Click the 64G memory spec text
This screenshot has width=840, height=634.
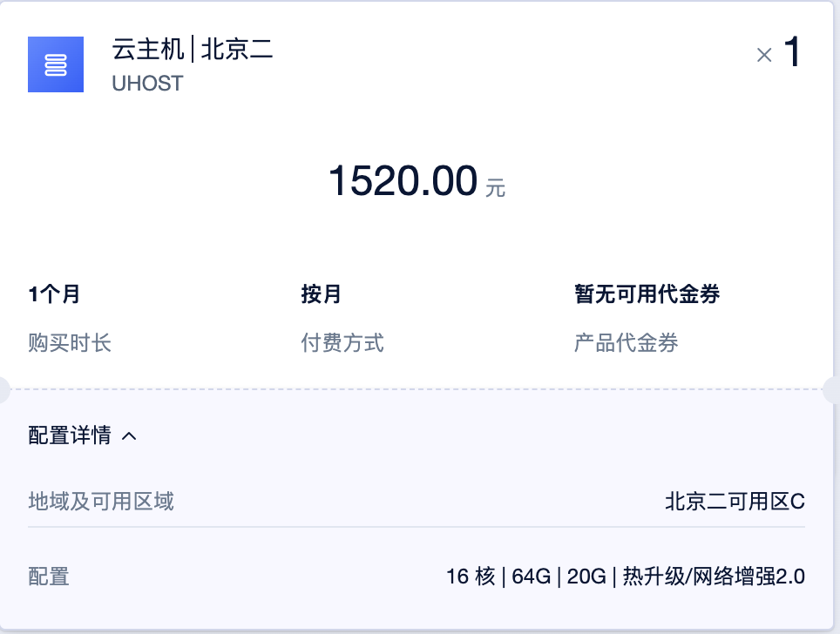click(x=532, y=577)
